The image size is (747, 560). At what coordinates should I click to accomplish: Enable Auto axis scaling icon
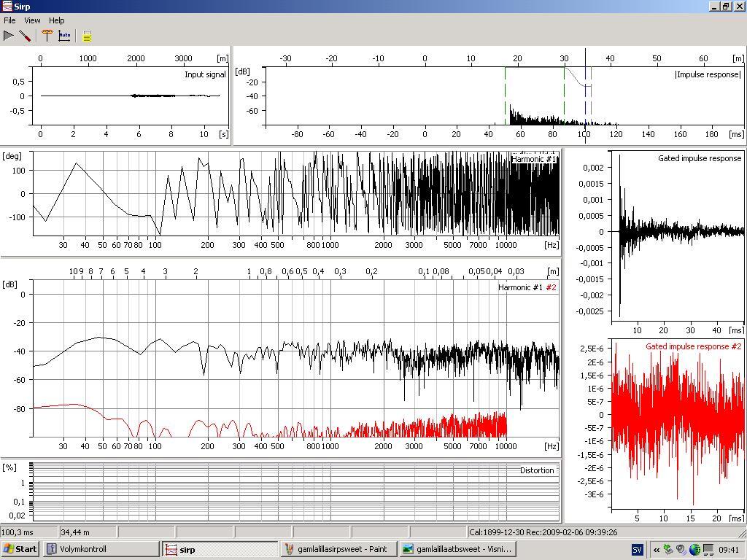coord(64,35)
